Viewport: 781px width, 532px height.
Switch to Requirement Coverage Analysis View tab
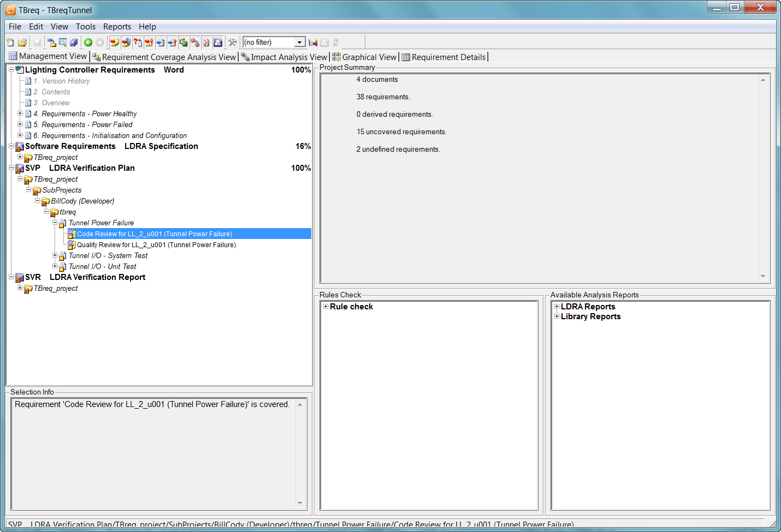click(164, 57)
